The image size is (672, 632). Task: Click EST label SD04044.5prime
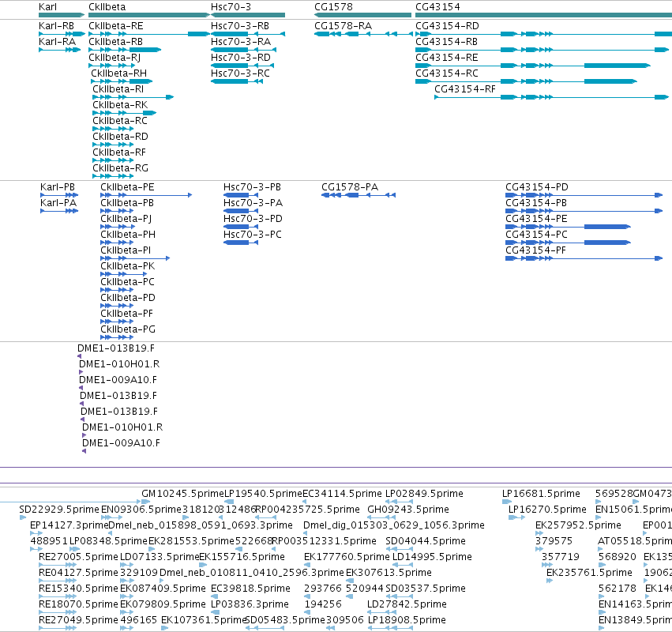(426, 541)
